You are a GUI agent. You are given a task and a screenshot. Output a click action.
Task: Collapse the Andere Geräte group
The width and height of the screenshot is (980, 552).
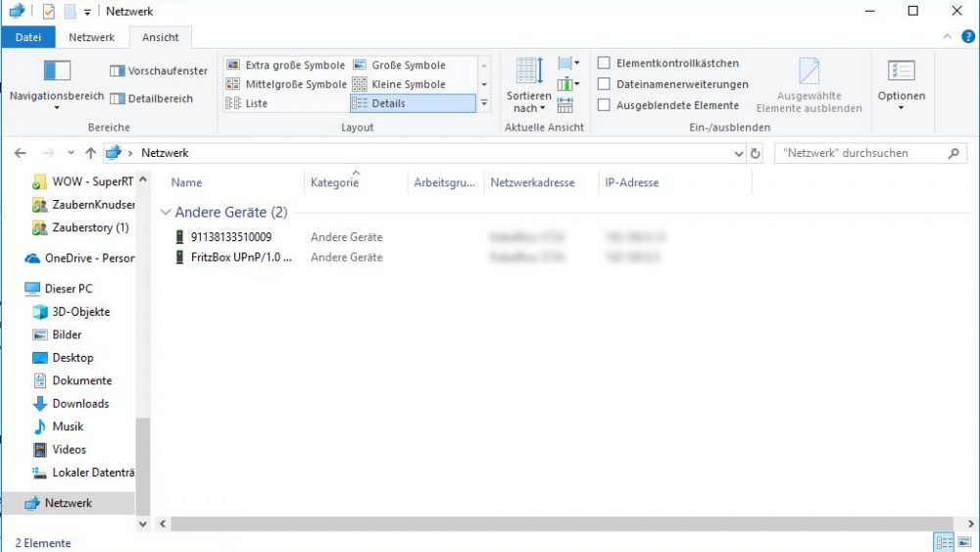click(x=166, y=213)
